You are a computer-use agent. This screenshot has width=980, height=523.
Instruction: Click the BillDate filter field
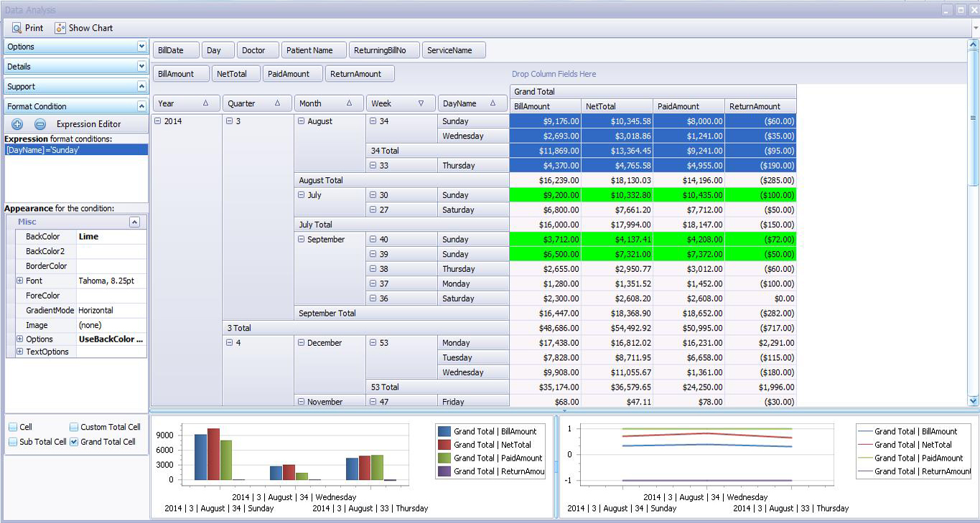coord(176,50)
